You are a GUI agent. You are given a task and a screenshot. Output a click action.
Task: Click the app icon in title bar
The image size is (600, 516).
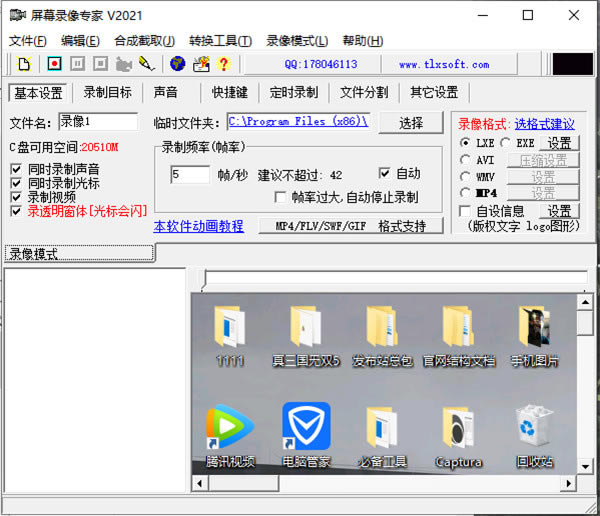pyautogui.click(x=18, y=15)
